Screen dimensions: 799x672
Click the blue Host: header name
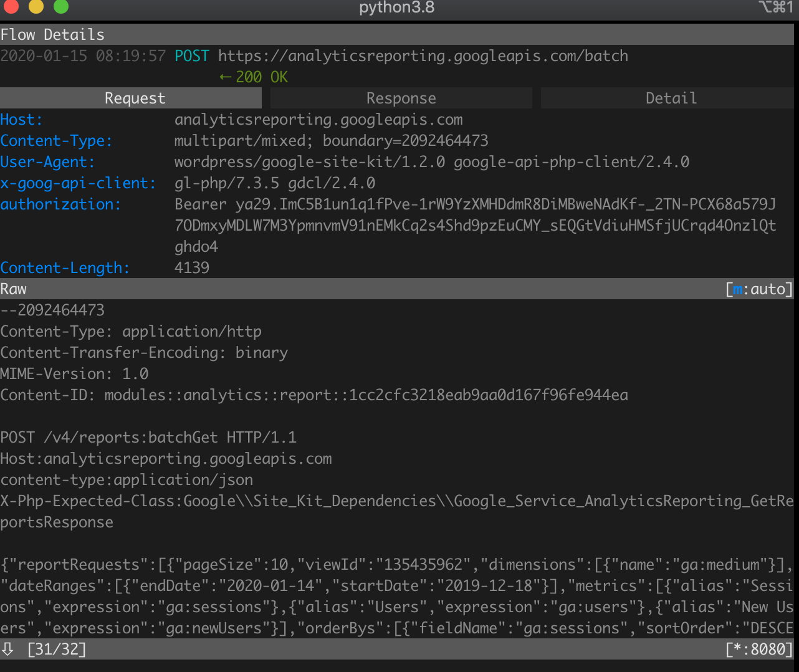(21, 120)
